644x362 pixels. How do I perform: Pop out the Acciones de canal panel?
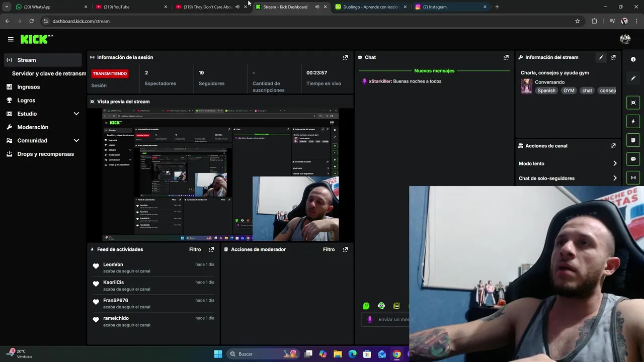point(613,146)
